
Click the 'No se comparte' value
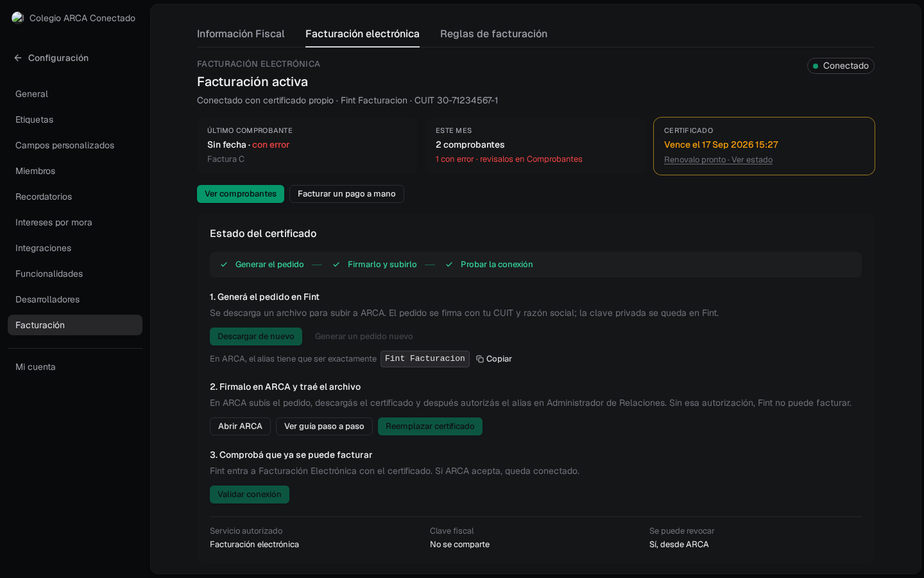point(459,545)
